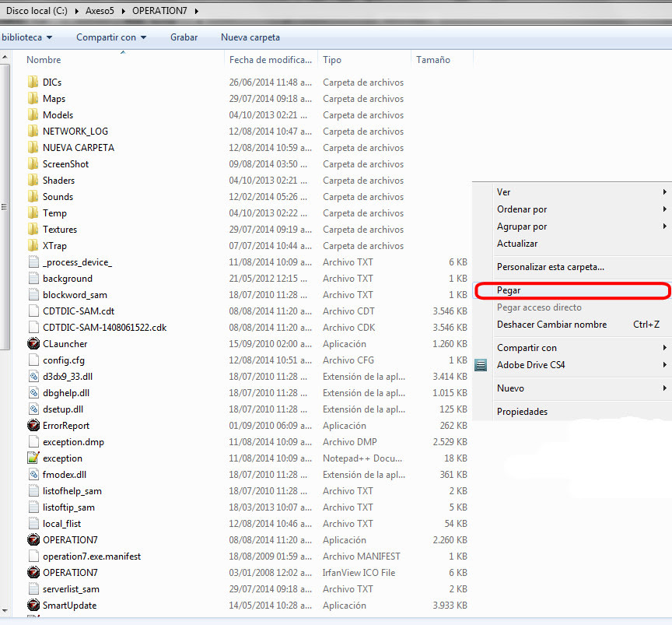Image resolution: width=672 pixels, height=625 pixels.
Task: Expand Adobe Drive CS4 submenu
Action: pyautogui.click(x=664, y=364)
